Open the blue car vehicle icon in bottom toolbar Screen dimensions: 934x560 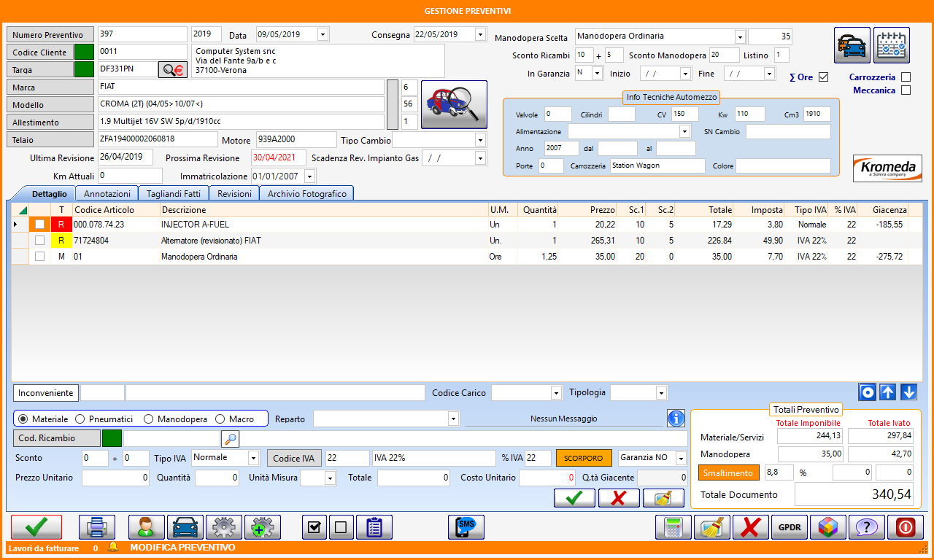click(185, 526)
